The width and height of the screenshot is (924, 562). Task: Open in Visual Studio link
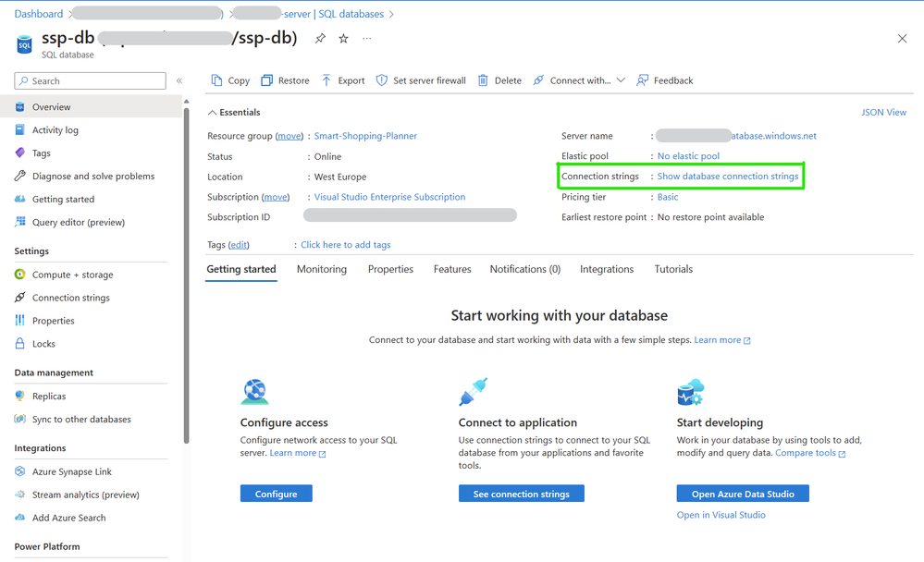(721, 515)
